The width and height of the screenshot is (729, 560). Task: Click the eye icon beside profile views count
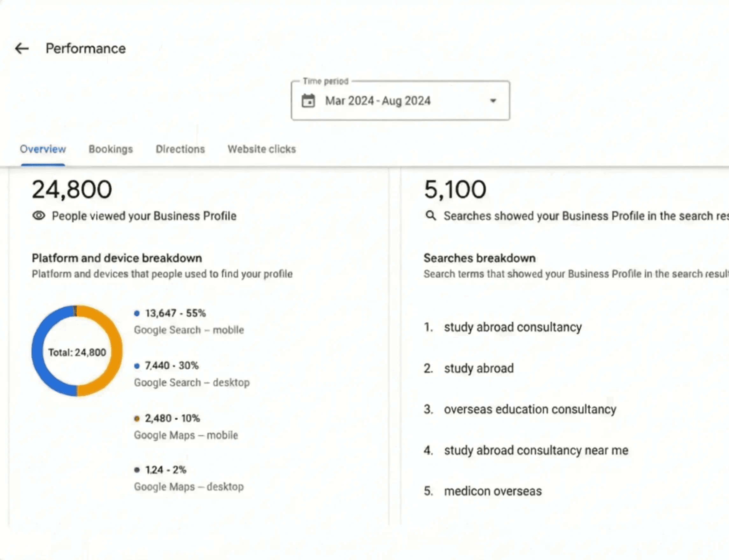click(x=39, y=216)
